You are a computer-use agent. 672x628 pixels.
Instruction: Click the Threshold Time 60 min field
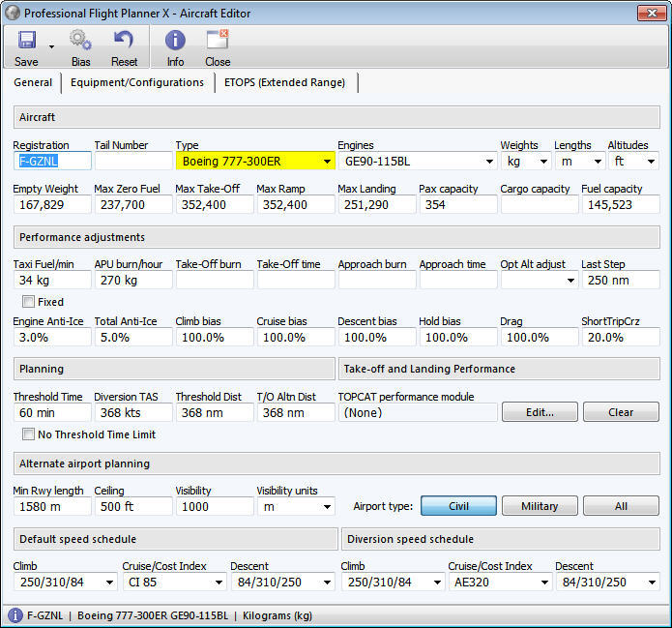(x=52, y=412)
